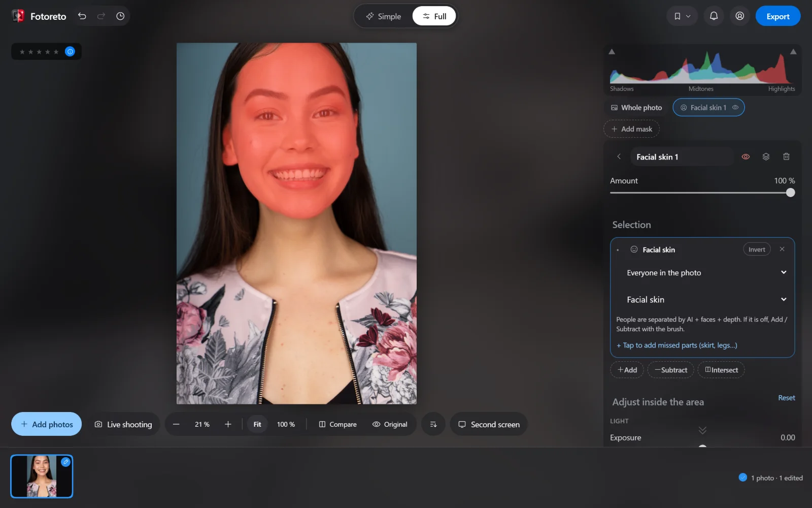
Task: Open the bookmark presets dropdown
Action: [682, 16]
